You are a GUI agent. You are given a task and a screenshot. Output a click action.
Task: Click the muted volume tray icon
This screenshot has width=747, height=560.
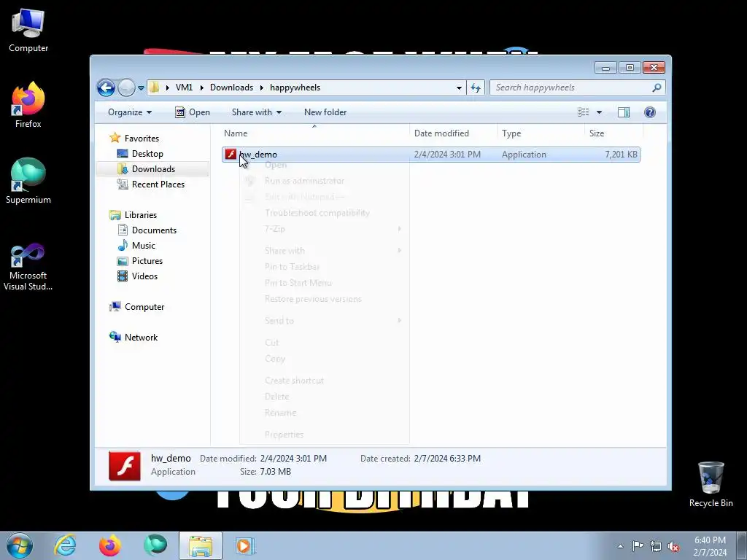coord(673,546)
